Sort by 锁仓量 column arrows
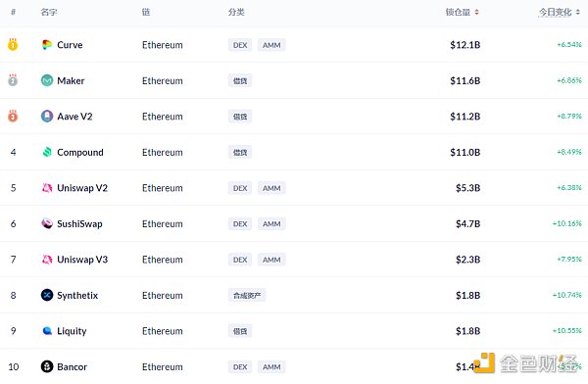The image size is (588, 384). [476, 12]
